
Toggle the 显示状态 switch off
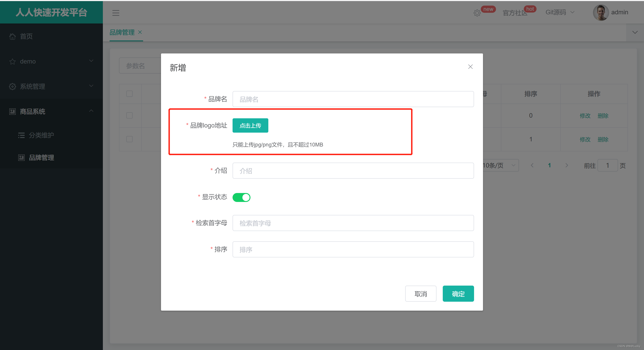point(241,197)
